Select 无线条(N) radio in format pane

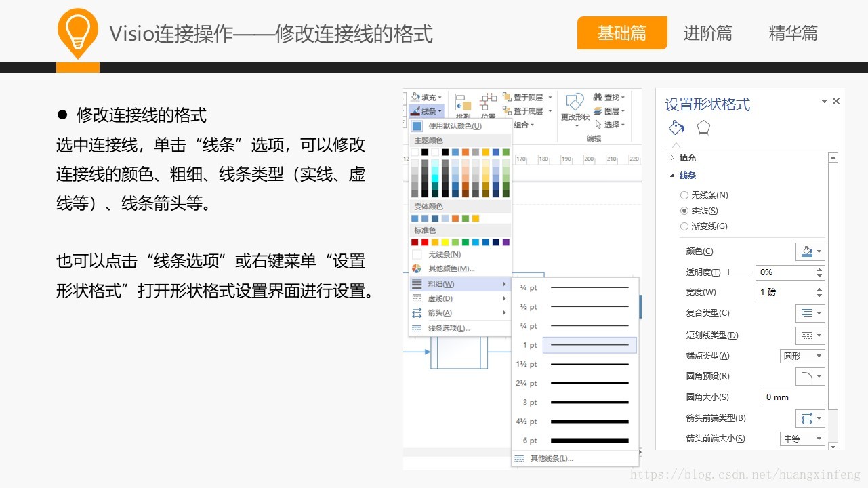684,195
